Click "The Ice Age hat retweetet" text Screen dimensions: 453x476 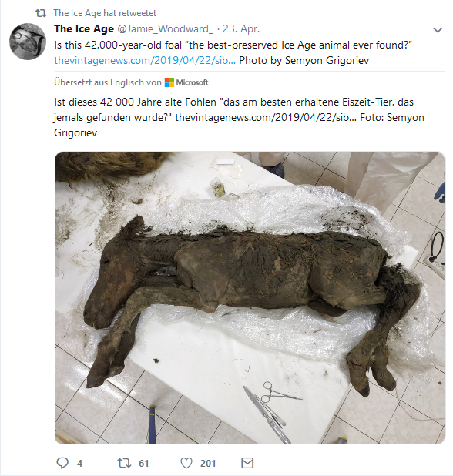105,13
